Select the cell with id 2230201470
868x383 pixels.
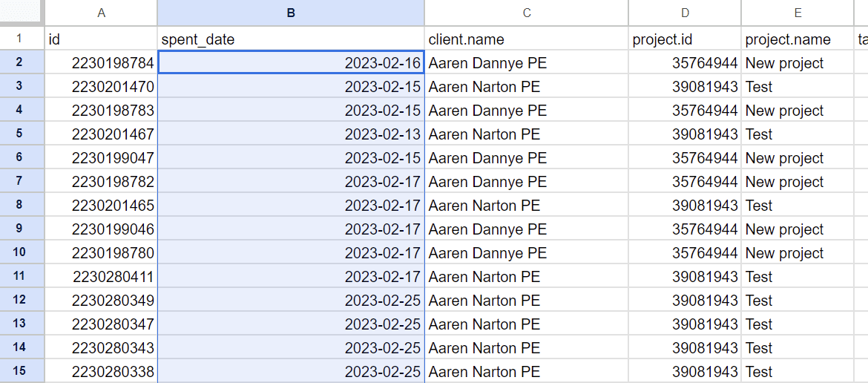click(101, 87)
